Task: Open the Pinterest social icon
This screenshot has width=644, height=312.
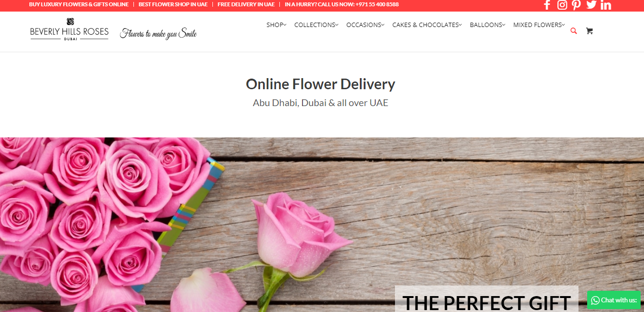Action: [577, 5]
